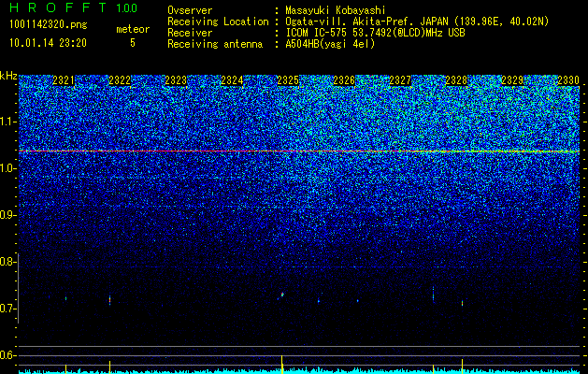Click the observer name Masayuki Kobayashi
This screenshot has width=588, height=374.
click(336, 10)
